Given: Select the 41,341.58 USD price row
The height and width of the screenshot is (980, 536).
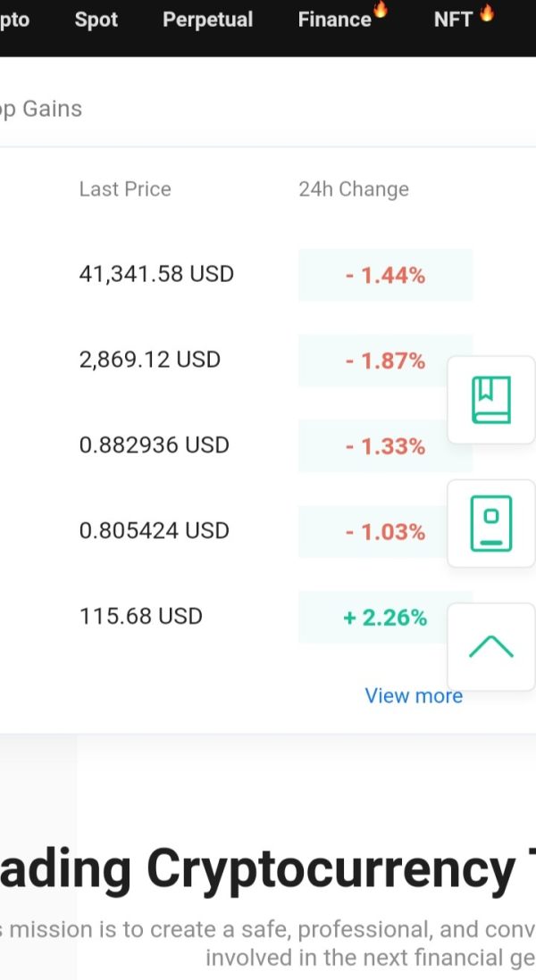Looking at the screenshot, I should point(156,274).
